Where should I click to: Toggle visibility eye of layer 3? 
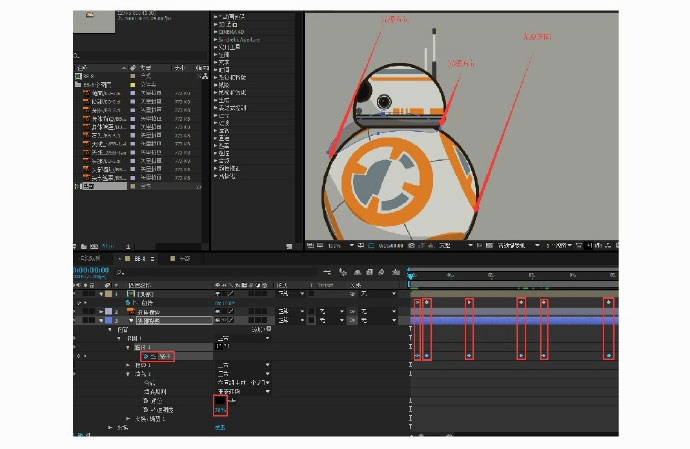click(76, 320)
